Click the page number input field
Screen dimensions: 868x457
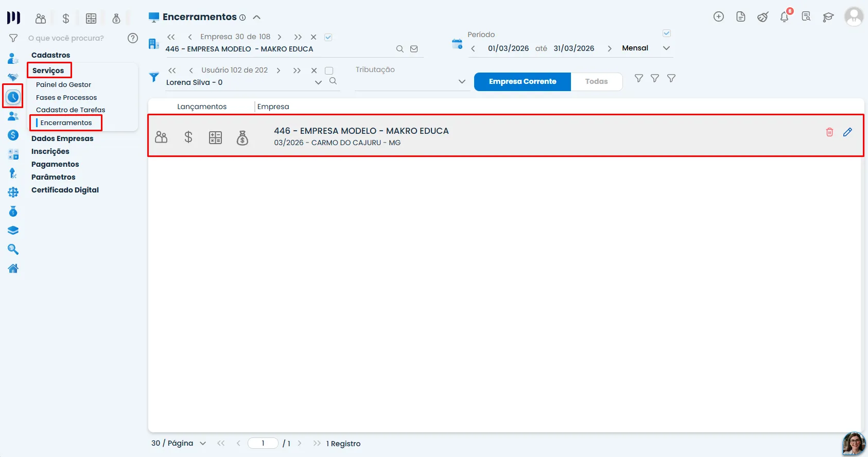pyautogui.click(x=263, y=443)
